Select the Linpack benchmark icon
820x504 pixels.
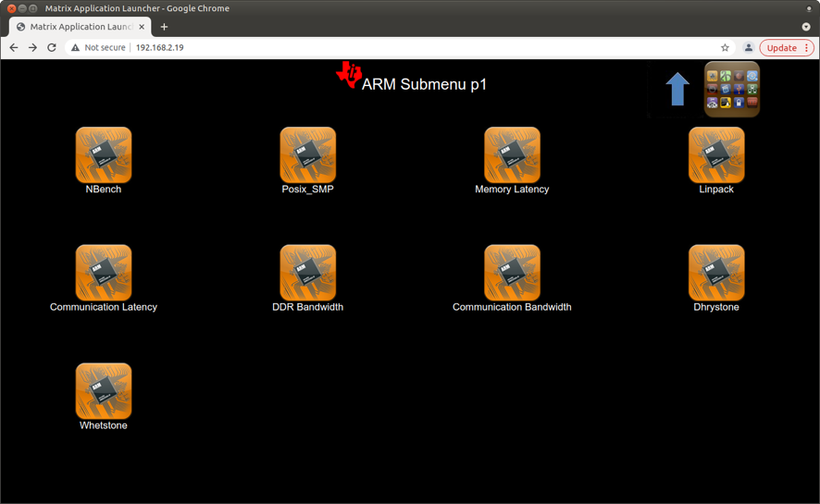coord(716,155)
